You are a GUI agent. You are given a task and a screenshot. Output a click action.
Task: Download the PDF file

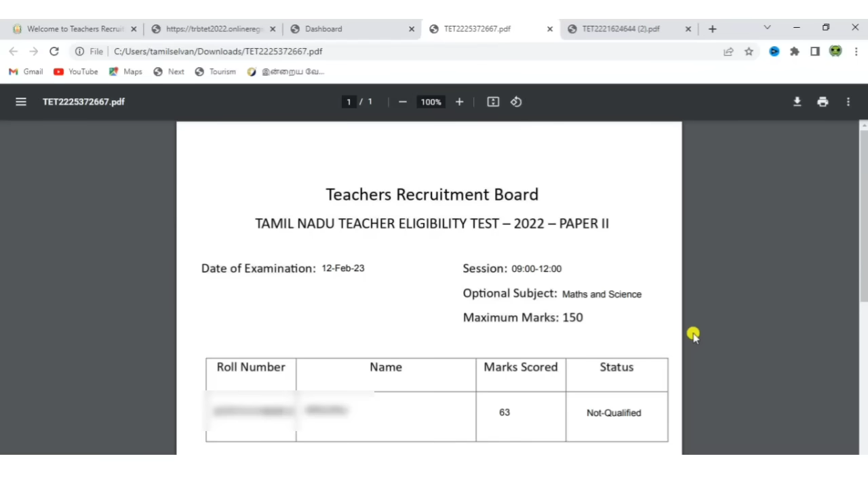click(797, 102)
